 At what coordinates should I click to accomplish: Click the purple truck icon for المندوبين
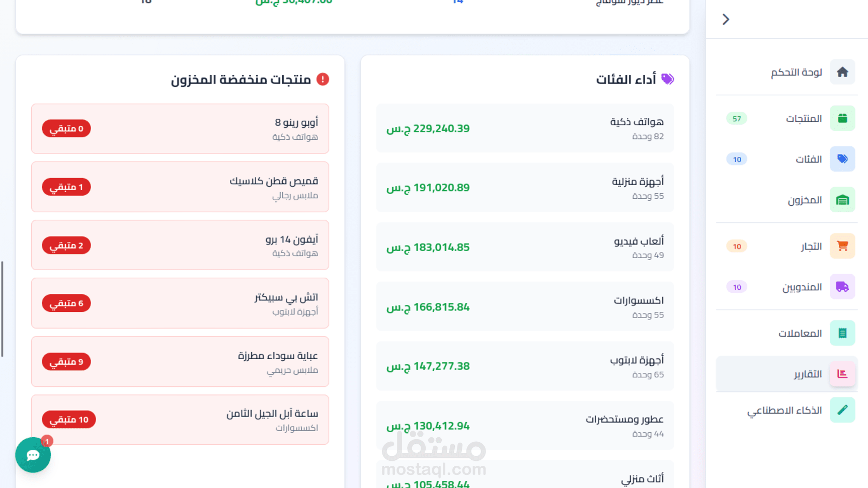842,287
